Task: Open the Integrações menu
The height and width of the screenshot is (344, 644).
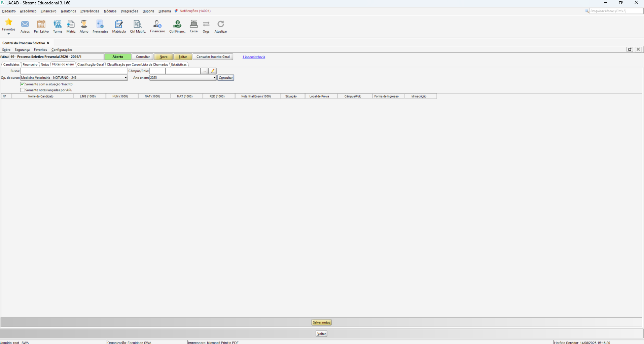Action: tap(130, 11)
